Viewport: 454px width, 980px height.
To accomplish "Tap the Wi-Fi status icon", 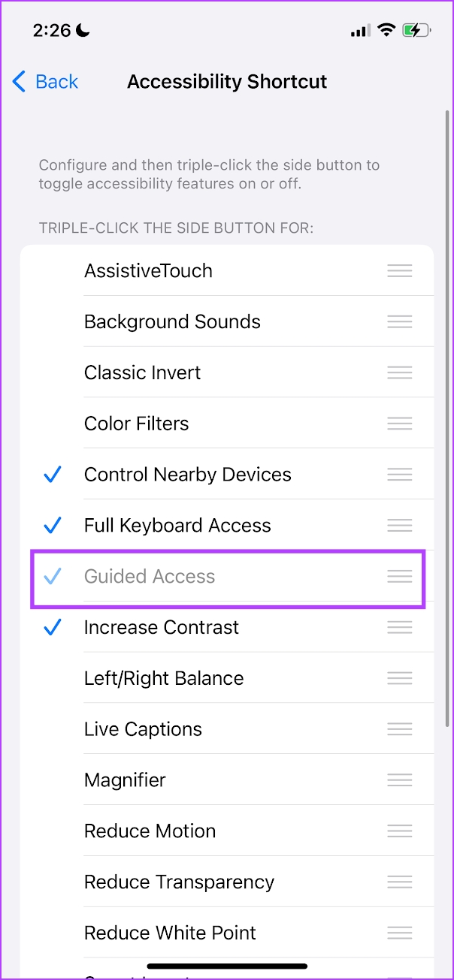I will point(386,30).
